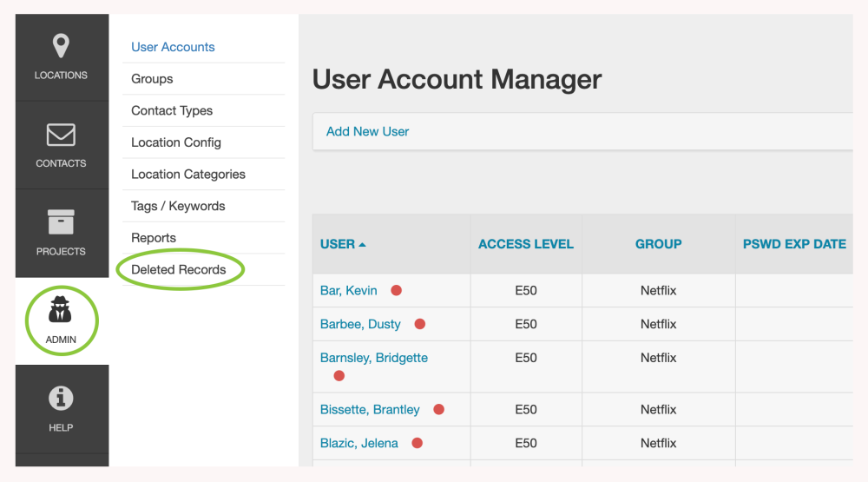Image resolution: width=868 pixels, height=482 pixels.
Task: Click red status dot beside Barbee, Dusty
Action: [x=419, y=324]
